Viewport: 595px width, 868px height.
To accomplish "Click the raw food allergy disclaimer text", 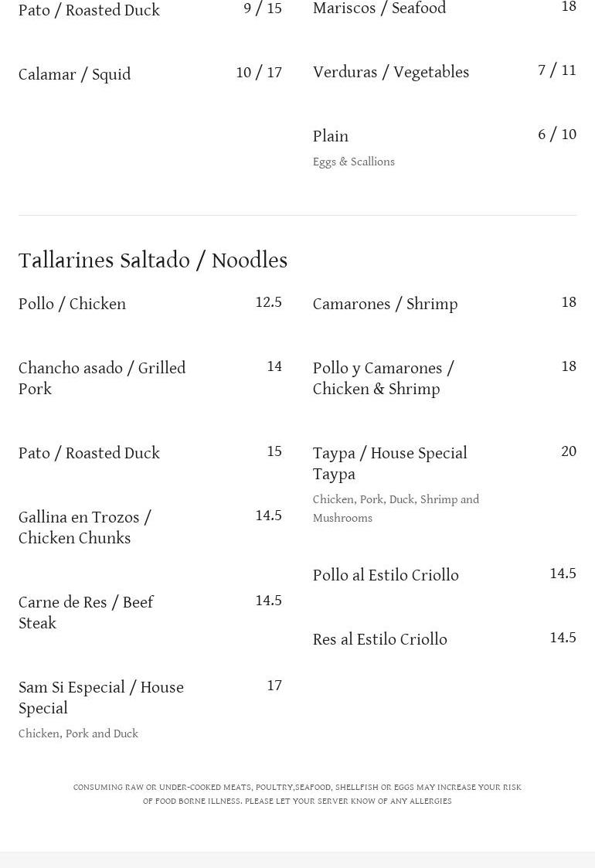I will point(297,794).
